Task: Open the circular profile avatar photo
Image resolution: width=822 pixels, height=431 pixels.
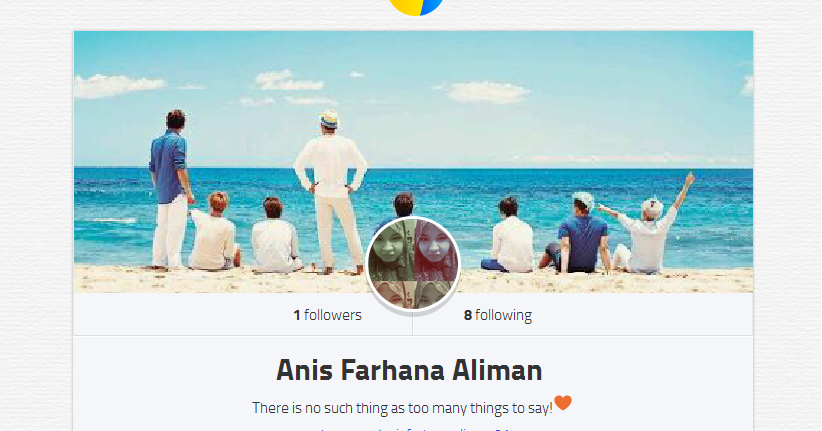Action: pos(413,264)
